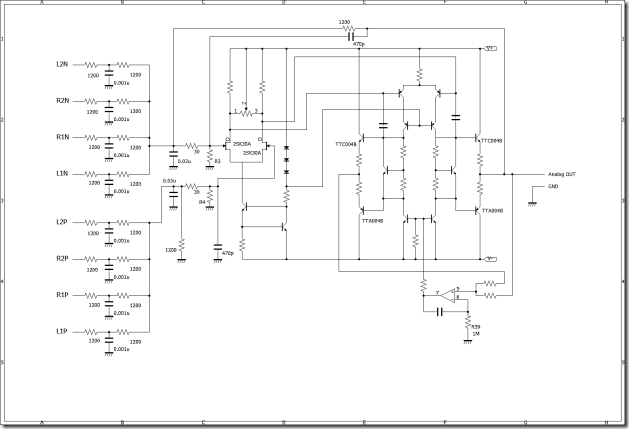Select the R1P input label
The image size is (629, 429).
62,295
